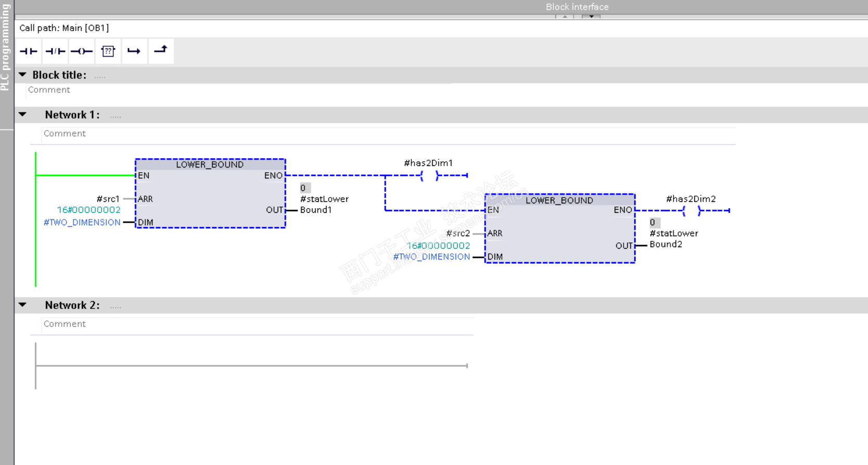The image size is (868, 465).
Task: Collapse Network 1
Action: (22, 114)
